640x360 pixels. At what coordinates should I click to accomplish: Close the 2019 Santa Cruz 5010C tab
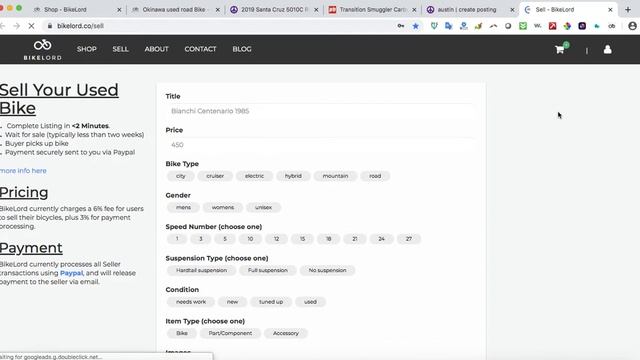pyautogui.click(x=316, y=9)
